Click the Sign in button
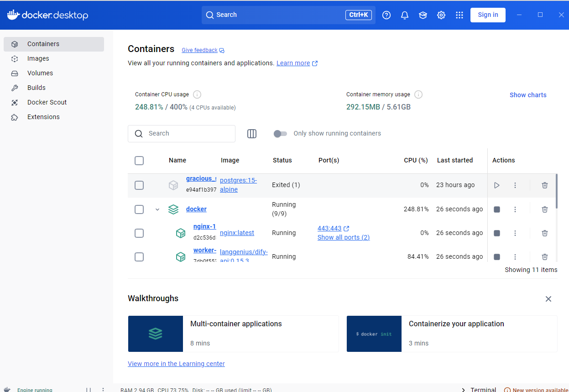The height and width of the screenshot is (392, 569). point(488,15)
